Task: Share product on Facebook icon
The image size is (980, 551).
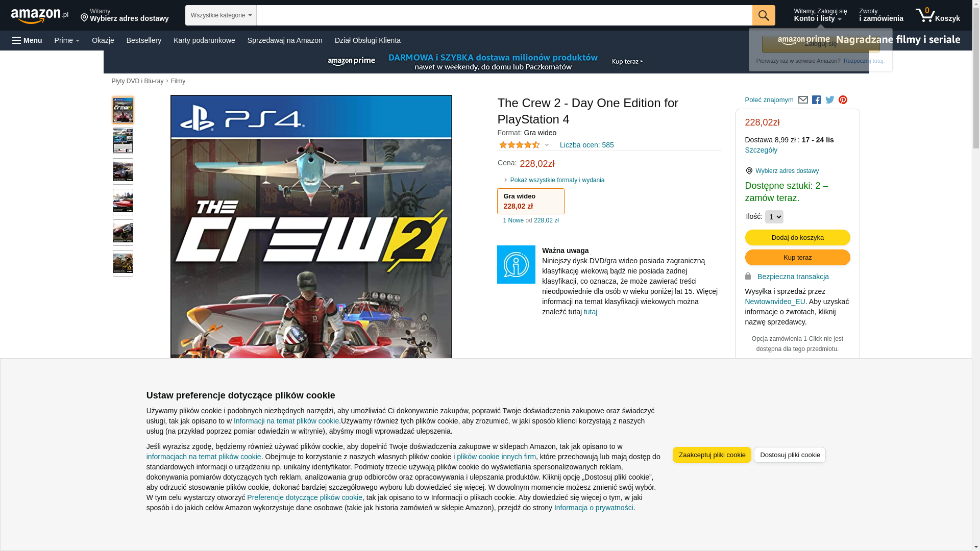Action: [816, 100]
